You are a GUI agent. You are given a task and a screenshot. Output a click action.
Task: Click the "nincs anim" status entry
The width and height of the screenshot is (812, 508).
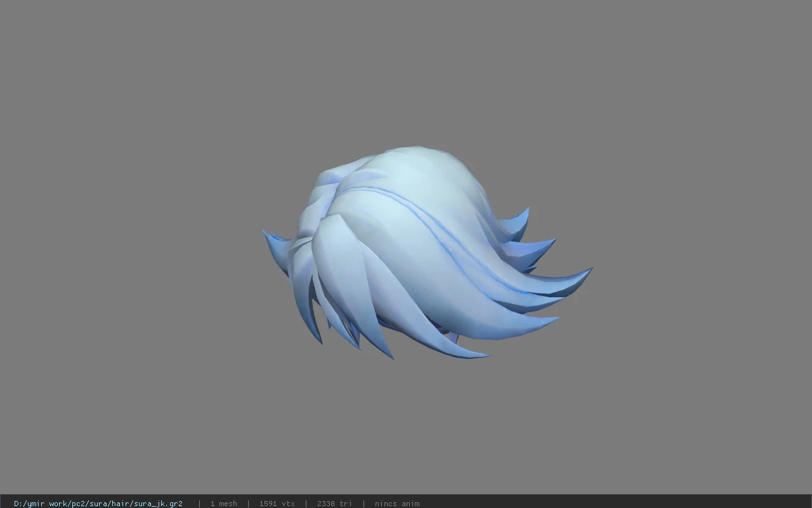397,504
